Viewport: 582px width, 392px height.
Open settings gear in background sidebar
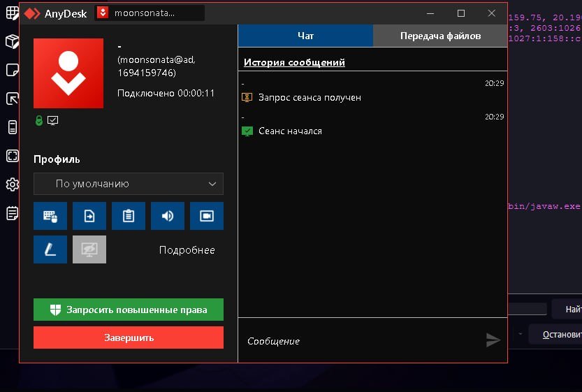13,184
